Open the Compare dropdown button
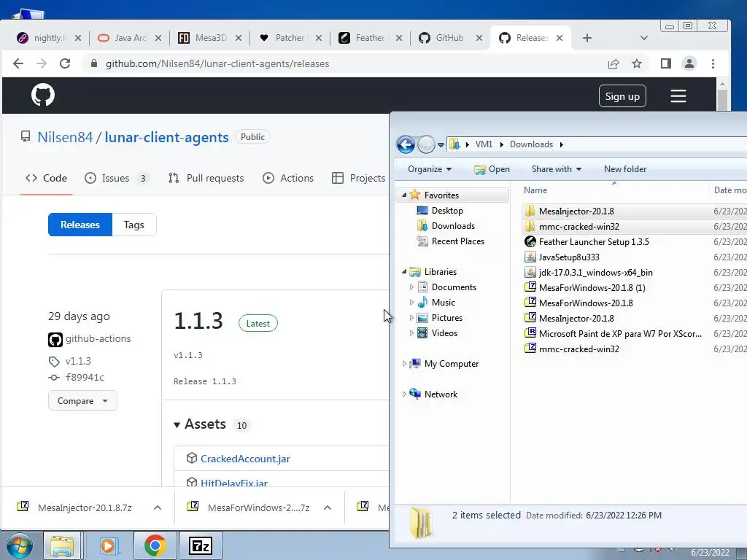Viewport: 747px width, 560px height. tap(82, 401)
